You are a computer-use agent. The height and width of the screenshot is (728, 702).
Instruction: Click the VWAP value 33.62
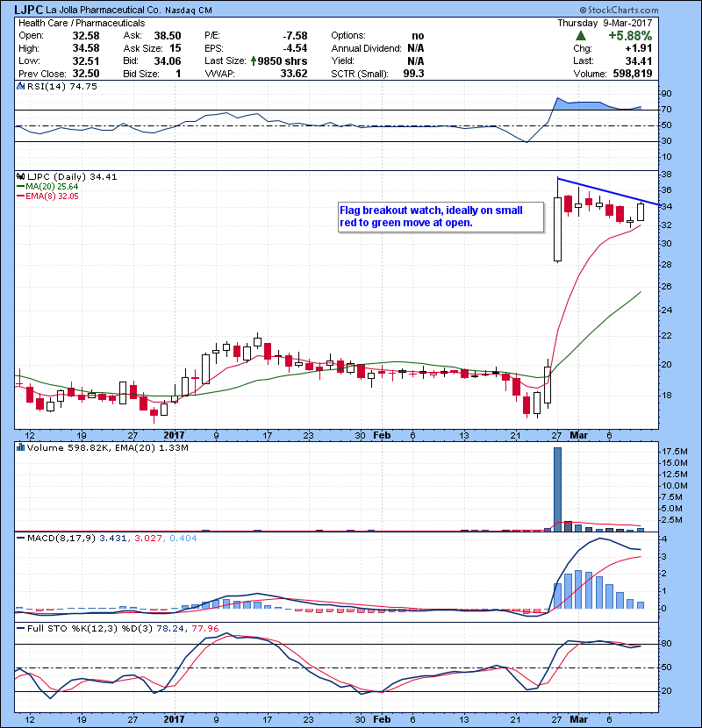pyautogui.click(x=294, y=74)
